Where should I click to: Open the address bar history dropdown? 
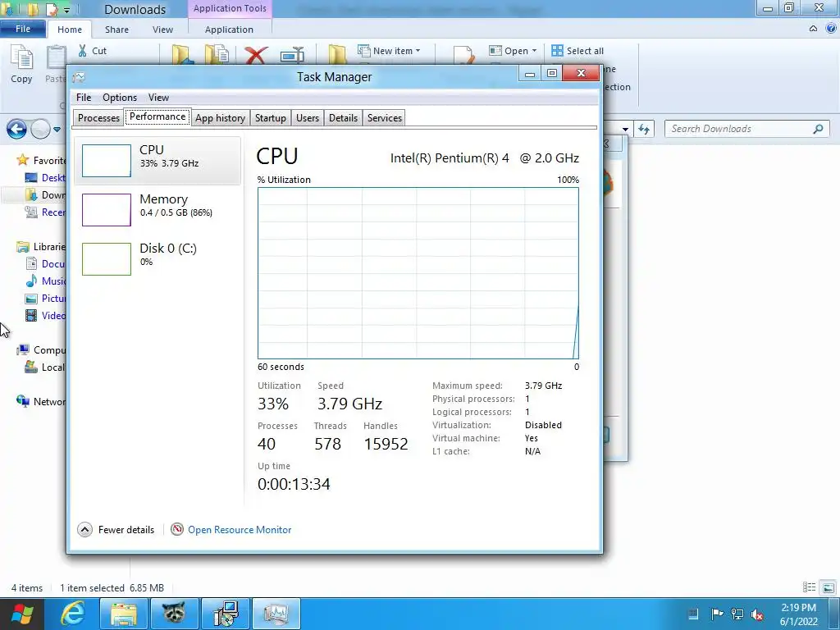pos(625,129)
